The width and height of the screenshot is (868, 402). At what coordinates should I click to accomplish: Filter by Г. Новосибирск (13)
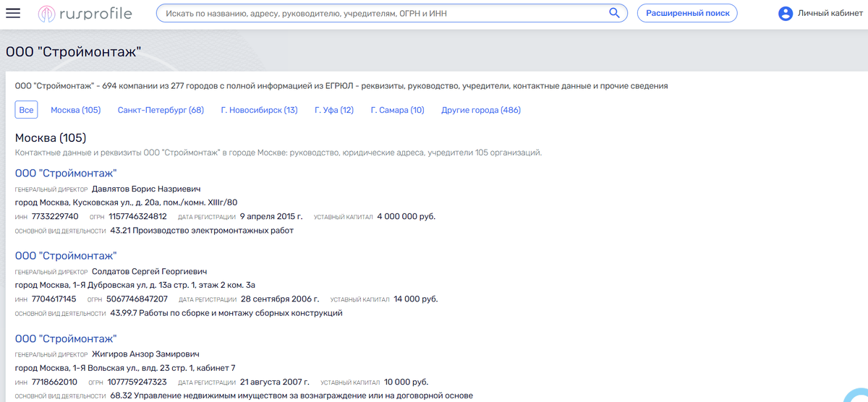[259, 110]
